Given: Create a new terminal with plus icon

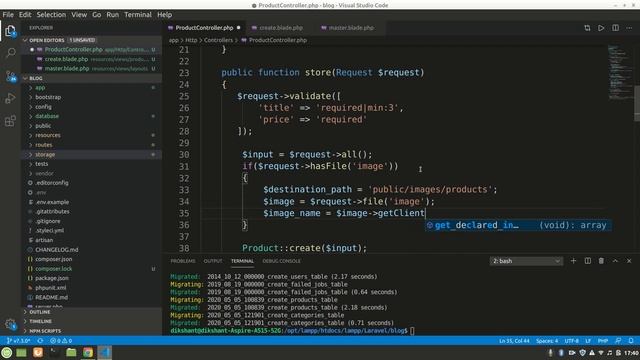Looking at the screenshot, I should 573,261.
